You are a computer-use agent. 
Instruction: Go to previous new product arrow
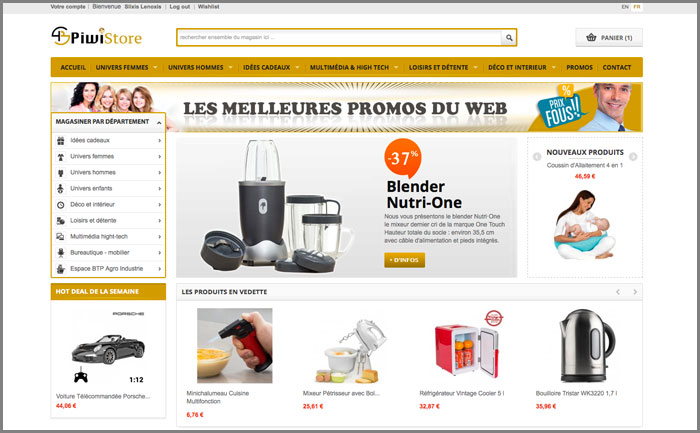[537, 157]
